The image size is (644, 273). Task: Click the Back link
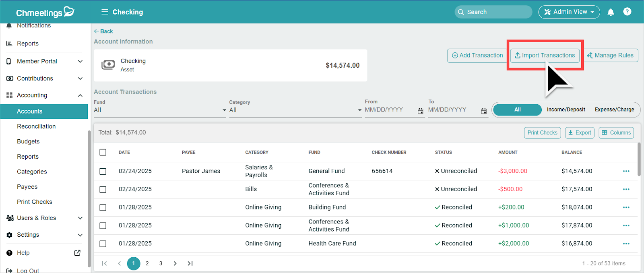point(103,31)
